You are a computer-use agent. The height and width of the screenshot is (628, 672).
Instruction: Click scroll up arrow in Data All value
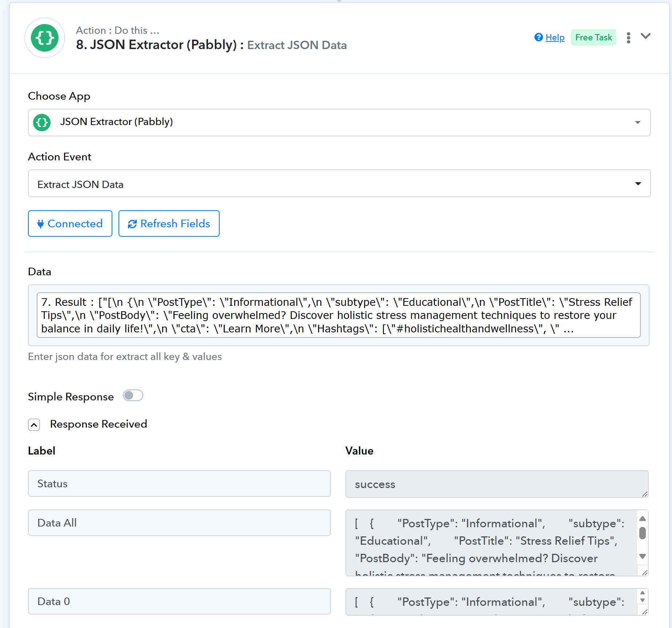643,518
